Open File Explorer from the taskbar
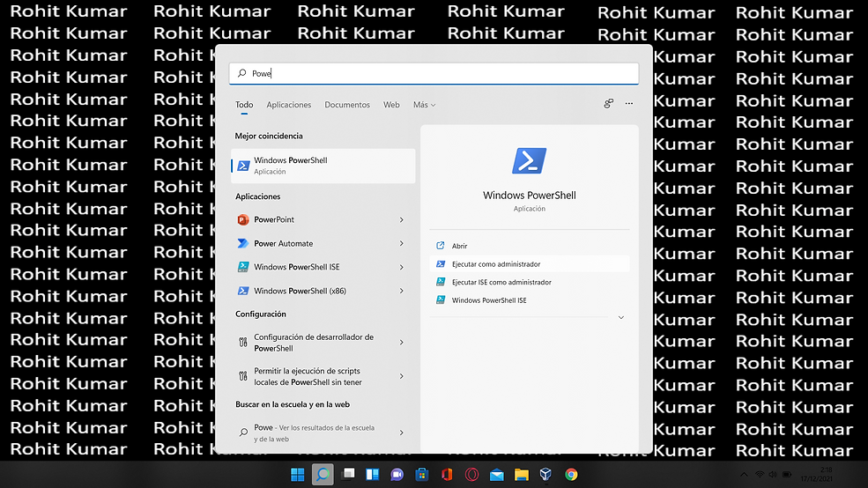The height and width of the screenshot is (488, 868). tap(522, 475)
